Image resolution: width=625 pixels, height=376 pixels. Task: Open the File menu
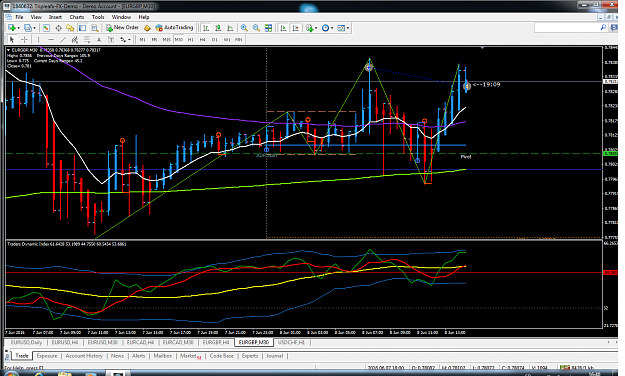point(19,17)
